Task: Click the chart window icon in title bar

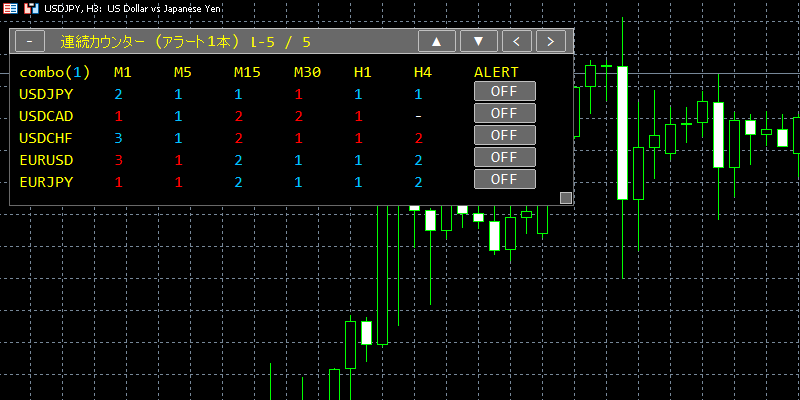Action: point(31,9)
